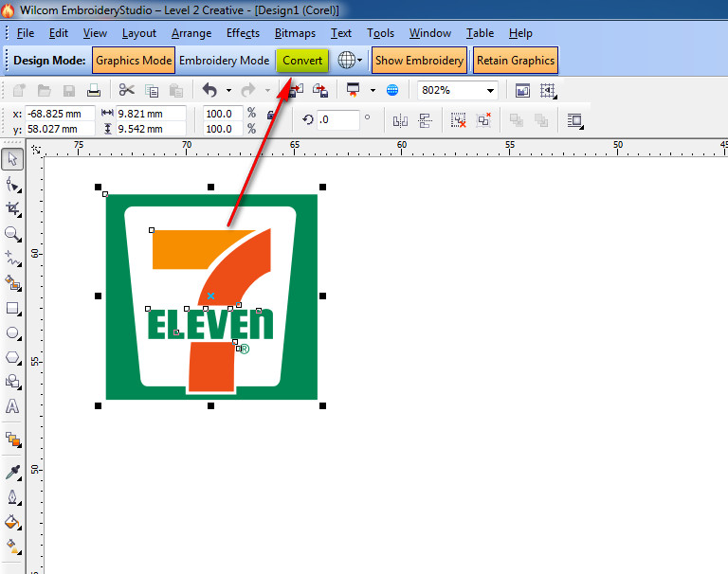728x574 pixels.
Task: Click the Print icon
Action: [94, 90]
